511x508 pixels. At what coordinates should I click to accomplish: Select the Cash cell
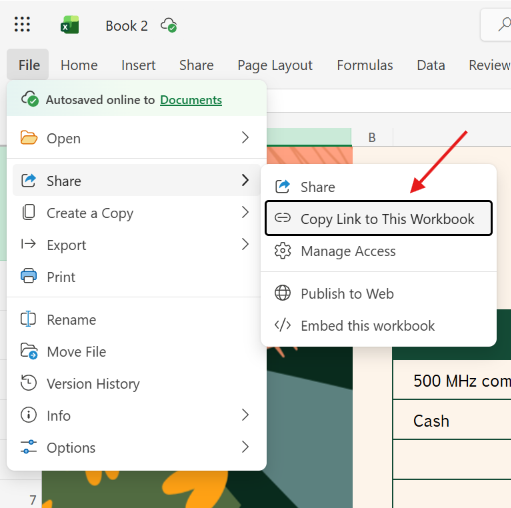coord(452,420)
